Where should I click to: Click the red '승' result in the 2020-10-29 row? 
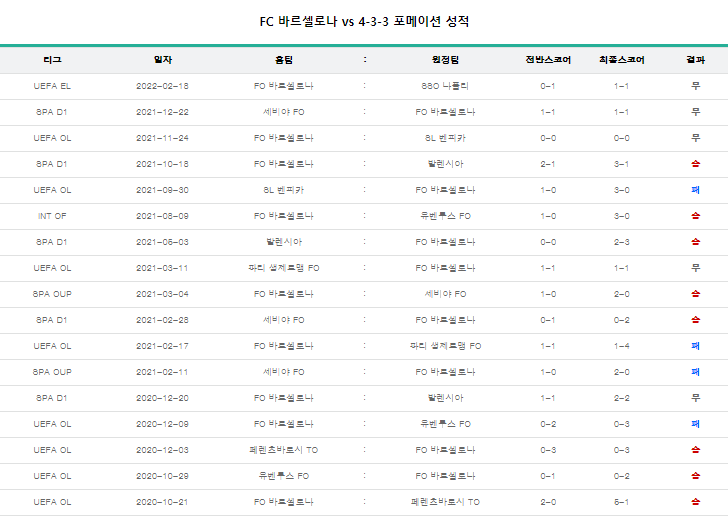point(695,476)
